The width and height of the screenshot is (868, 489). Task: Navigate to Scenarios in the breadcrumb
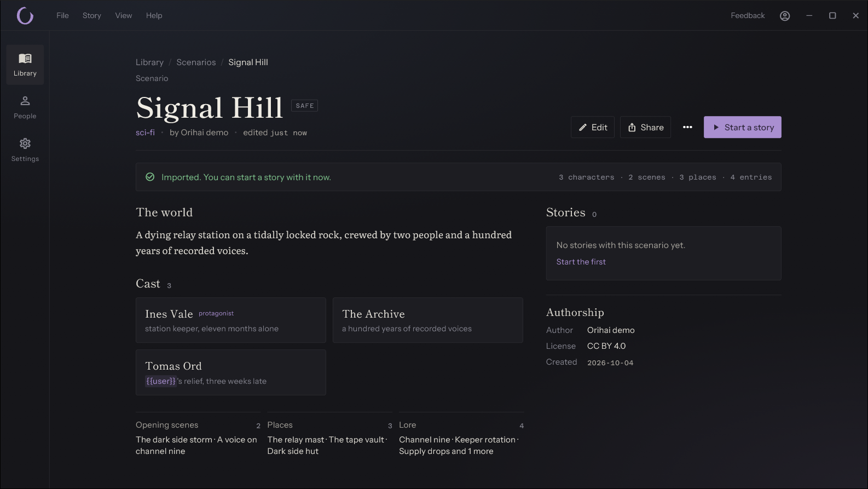196,62
